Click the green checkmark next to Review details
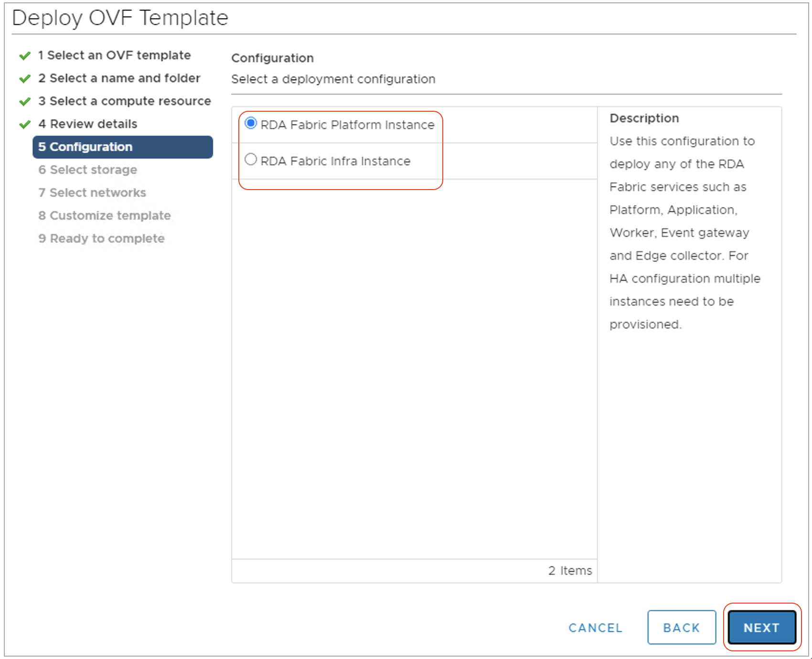The height and width of the screenshot is (659, 812). click(24, 124)
